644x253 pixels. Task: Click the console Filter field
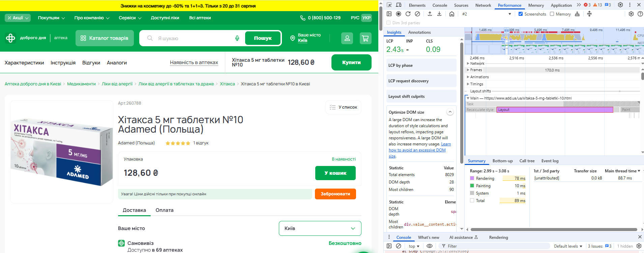tap(494, 246)
